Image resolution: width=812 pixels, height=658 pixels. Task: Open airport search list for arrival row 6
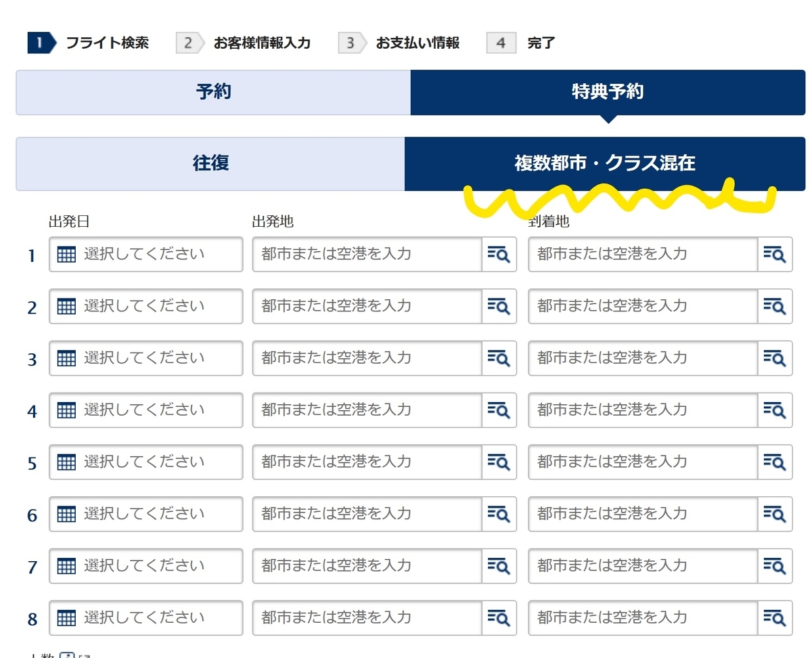(775, 514)
